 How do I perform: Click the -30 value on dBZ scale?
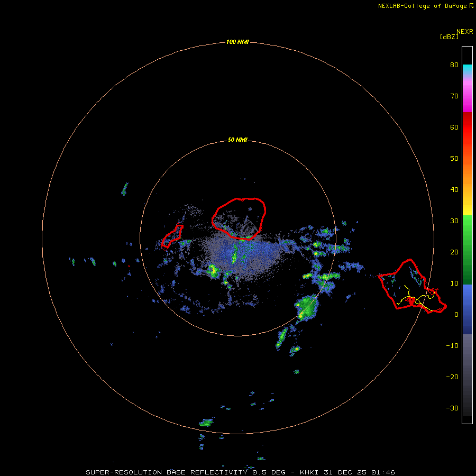point(452,408)
